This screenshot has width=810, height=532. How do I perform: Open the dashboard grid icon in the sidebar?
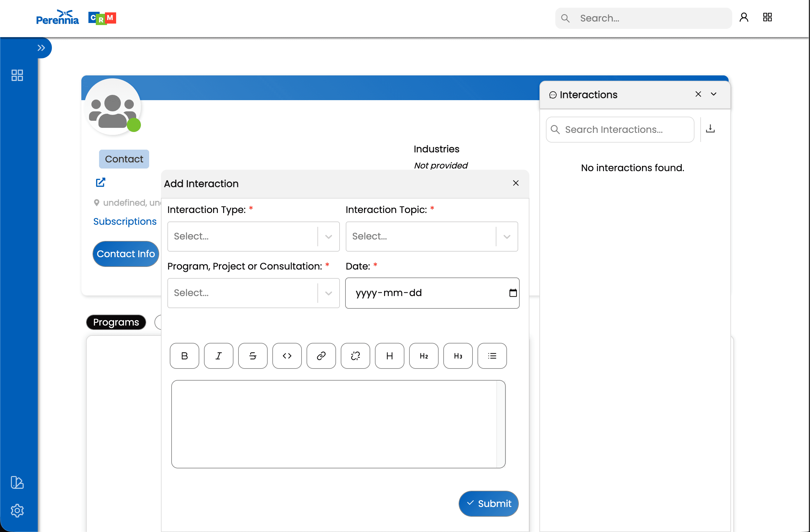click(x=17, y=75)
